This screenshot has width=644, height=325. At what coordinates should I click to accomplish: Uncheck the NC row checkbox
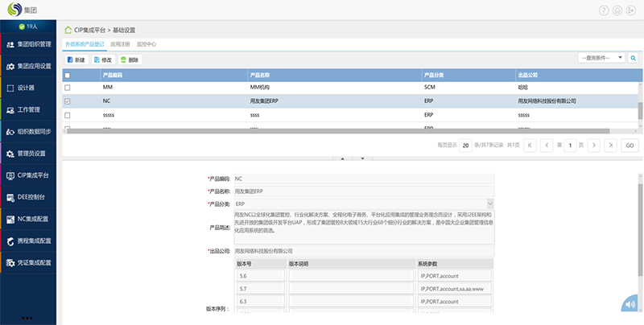[x=68, y=101]
